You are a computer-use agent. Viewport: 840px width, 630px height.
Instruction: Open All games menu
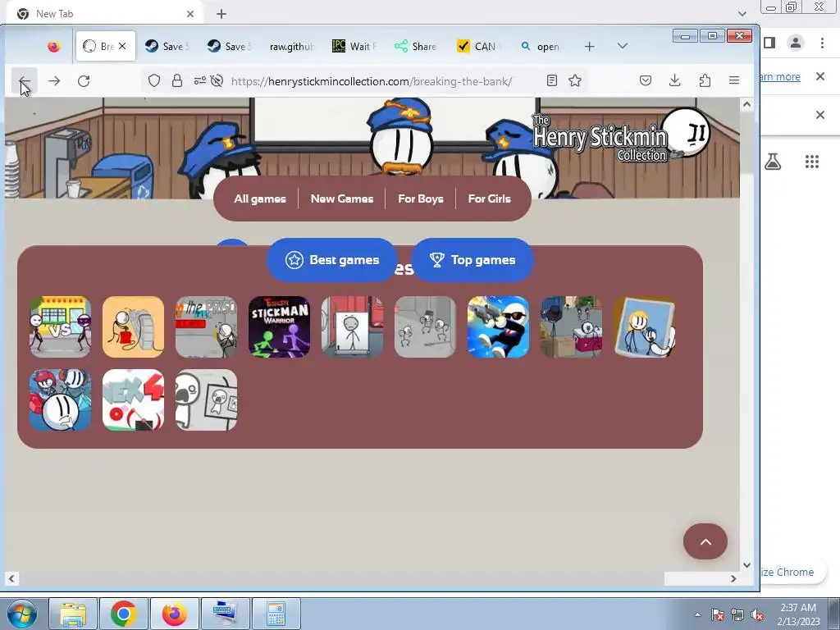tap(260, 199)
